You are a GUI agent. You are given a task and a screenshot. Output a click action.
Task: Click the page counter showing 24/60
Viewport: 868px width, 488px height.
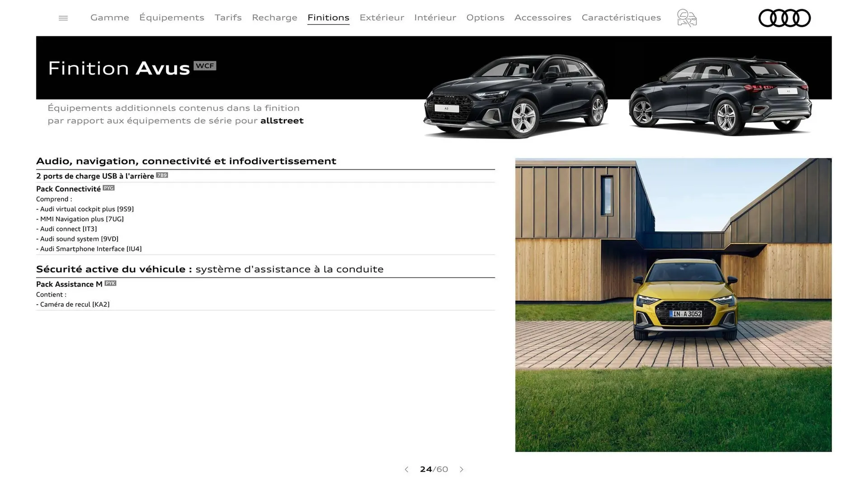tap(434, 469)
